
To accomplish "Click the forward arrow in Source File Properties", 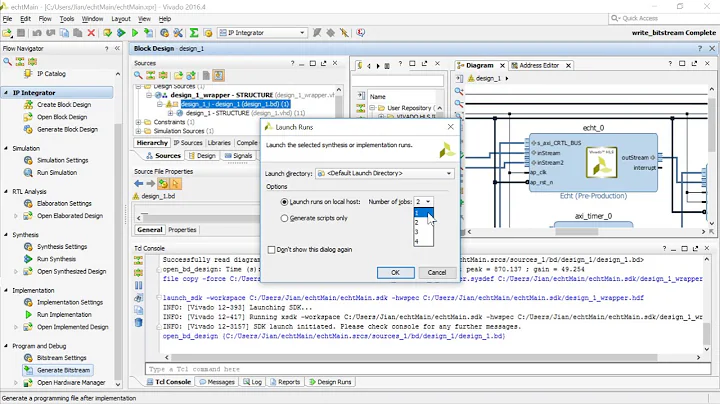I will [x=151, y=184].
